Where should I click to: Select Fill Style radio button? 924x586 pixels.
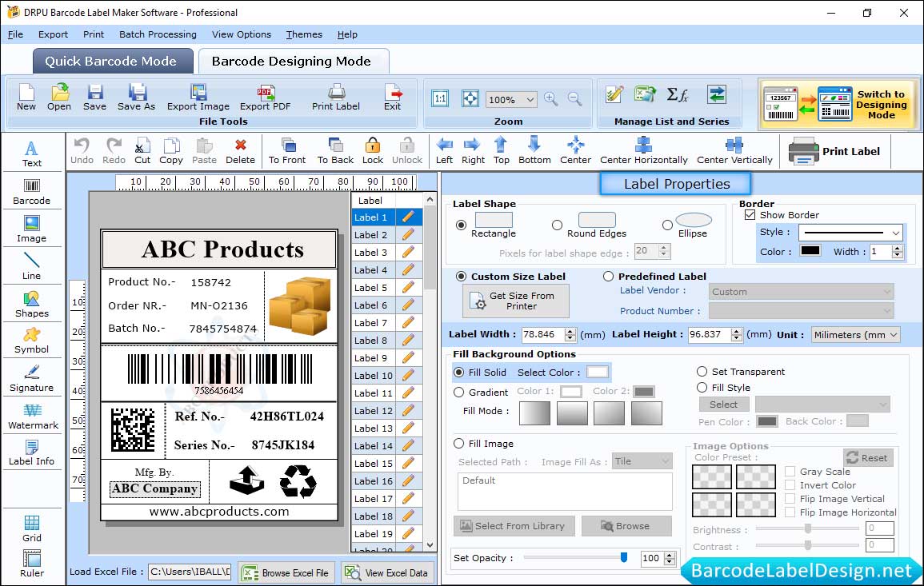pos(702,388)
